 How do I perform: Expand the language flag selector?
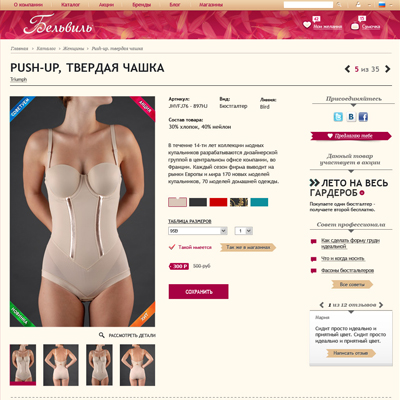[x=385, y=5]
